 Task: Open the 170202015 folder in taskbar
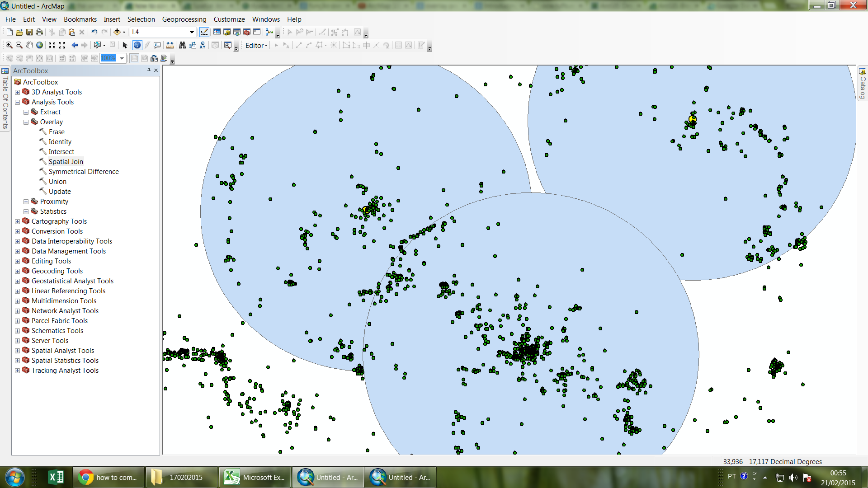(x=181, y=477)
